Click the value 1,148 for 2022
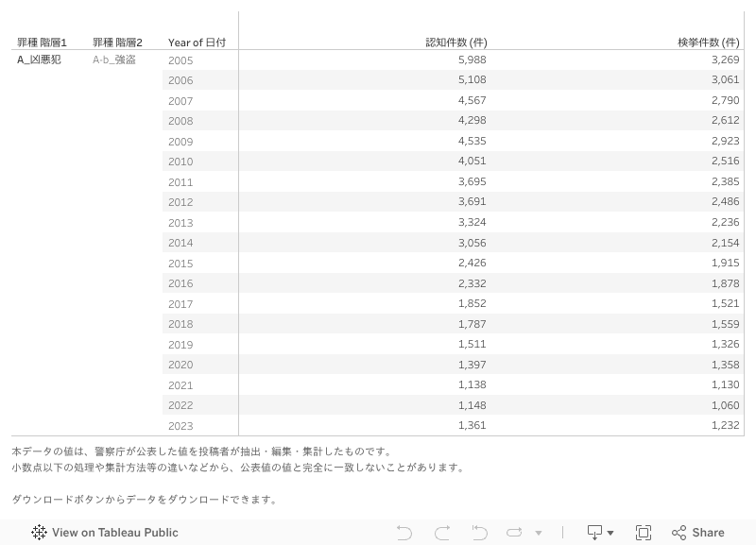Viewport: 756px width, 545px height. (472, 405)
